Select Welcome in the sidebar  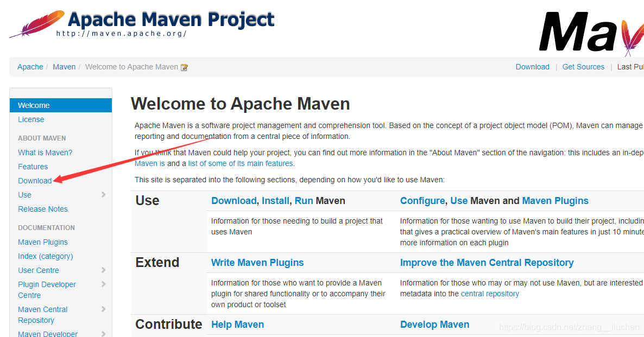(x=61, y=105)
